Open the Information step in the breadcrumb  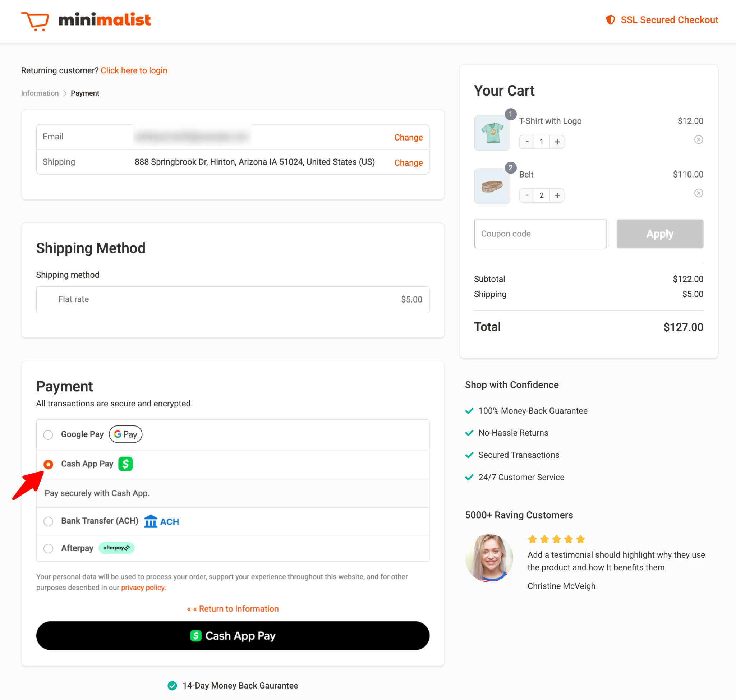40,93
